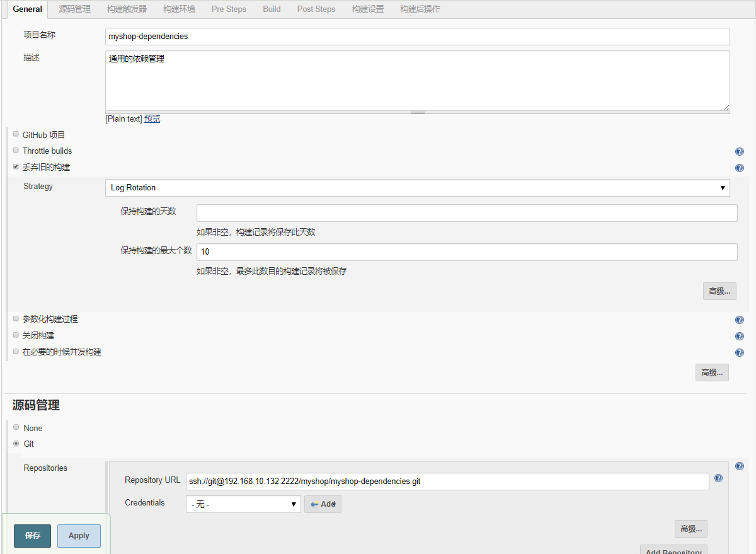Show help for 关闭构建 option
Screen dimensions: 756x554
[739, 336]
